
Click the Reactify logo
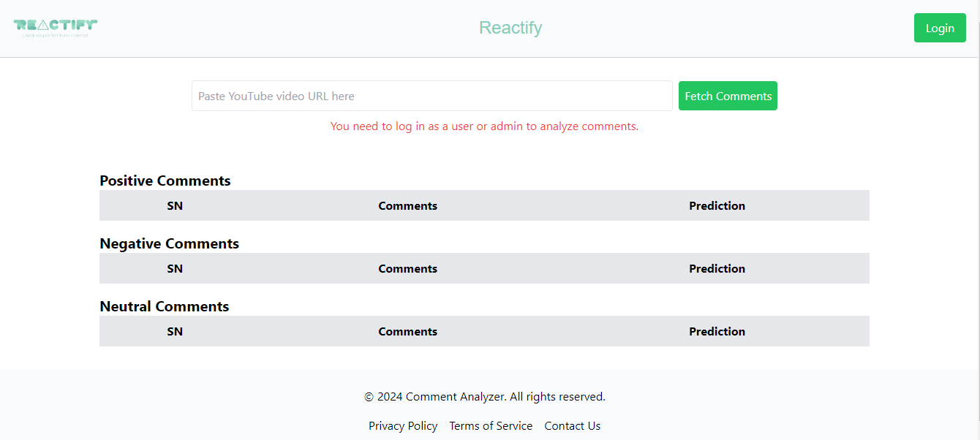[55, 24]
